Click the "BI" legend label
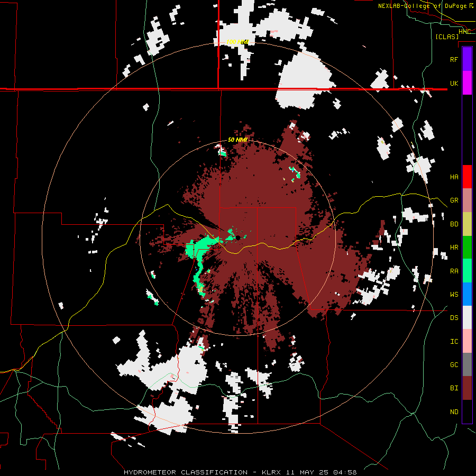The height and width of the screenshot is (476, 476). click(454, 388)
